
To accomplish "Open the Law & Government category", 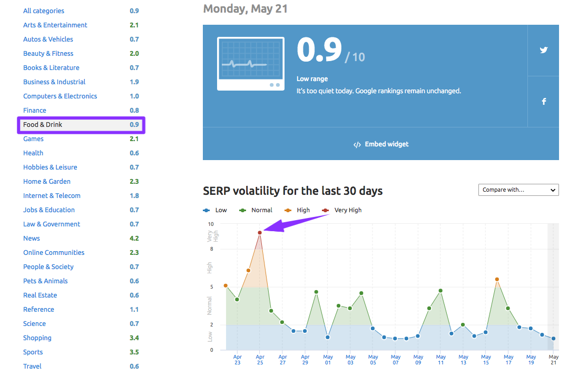I will (x=52, y=224).
